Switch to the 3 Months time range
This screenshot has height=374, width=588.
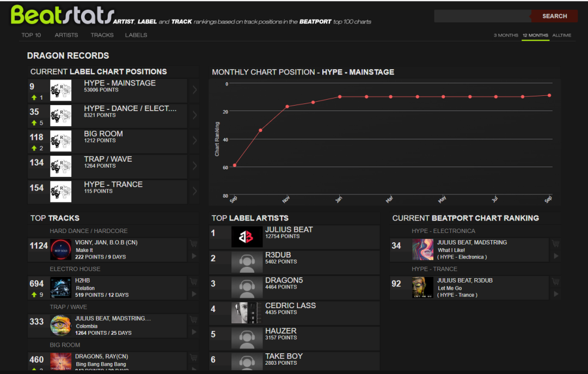(x=506, y=35)
